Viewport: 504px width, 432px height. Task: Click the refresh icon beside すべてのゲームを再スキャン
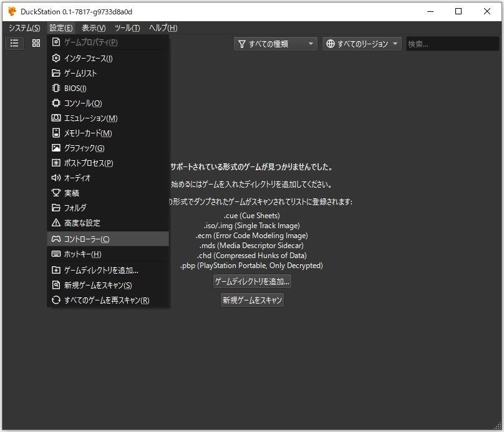click(56, 300)
